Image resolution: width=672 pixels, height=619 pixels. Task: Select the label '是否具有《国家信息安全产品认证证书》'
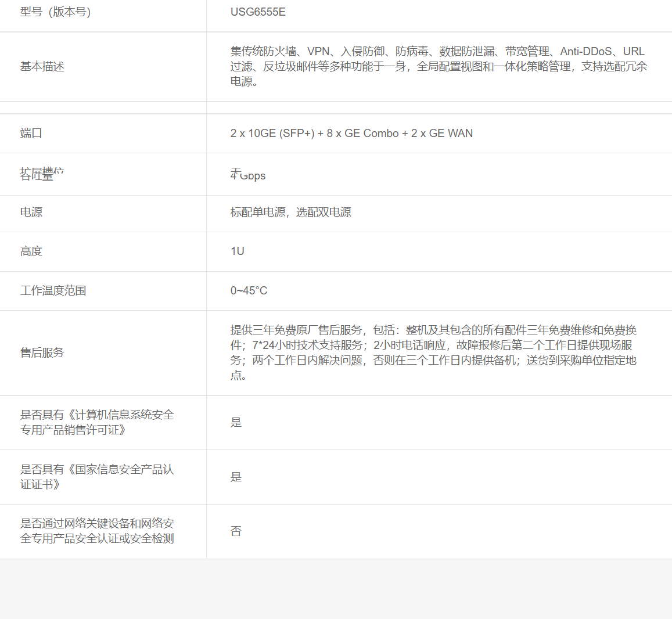(97, 477)
